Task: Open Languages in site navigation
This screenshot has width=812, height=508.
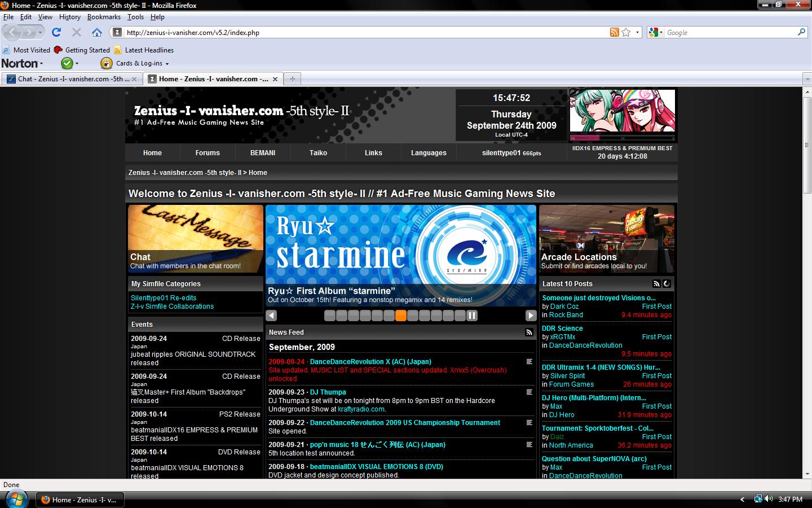Action: click(429, 153)
